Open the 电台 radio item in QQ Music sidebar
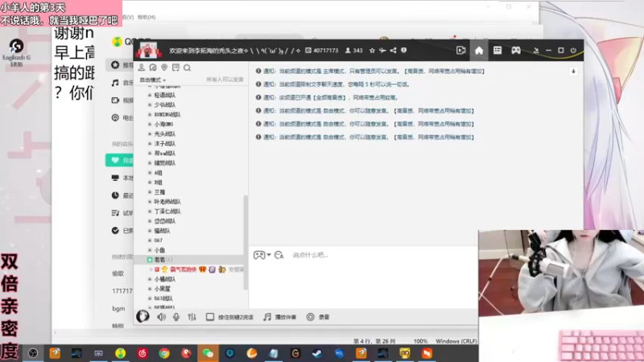This screenshot has height=362, width=644. tap(122, 117)
